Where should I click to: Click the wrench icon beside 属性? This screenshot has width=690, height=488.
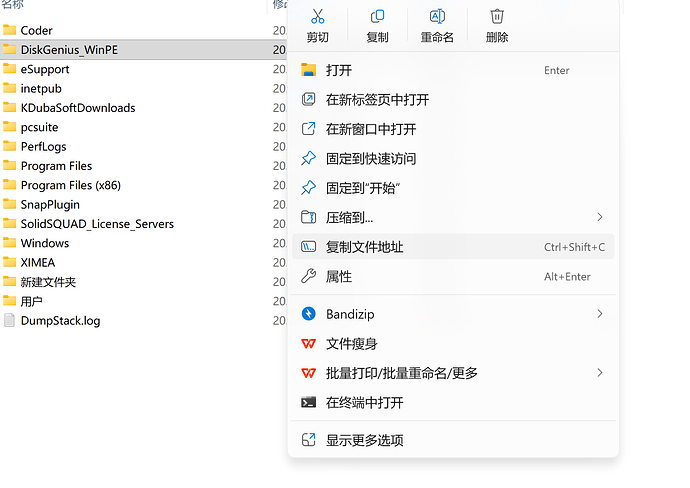308,276
